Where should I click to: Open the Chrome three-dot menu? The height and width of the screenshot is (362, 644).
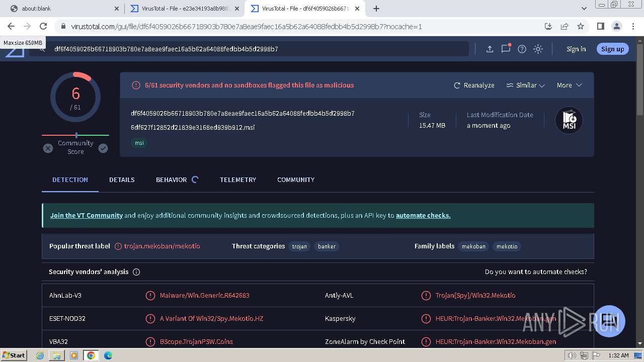click(633, 26)
